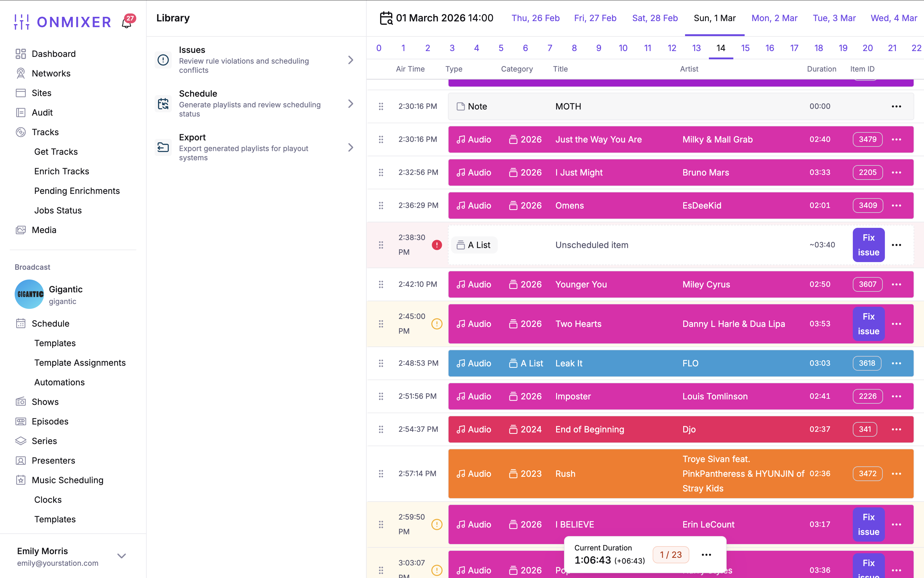Viewport: 924px width, 578px height.
Task: Expand the Export section chevron
Action: click(x=350, y=147)
